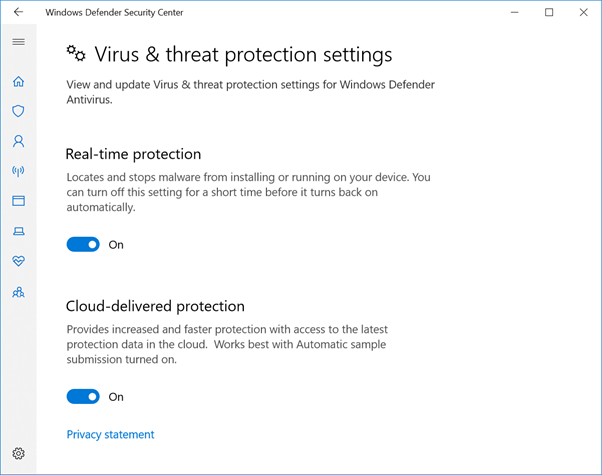This screenshot has width=602, height=475.
Task: Maximize the Security Center window
Action: coord(549,13)
